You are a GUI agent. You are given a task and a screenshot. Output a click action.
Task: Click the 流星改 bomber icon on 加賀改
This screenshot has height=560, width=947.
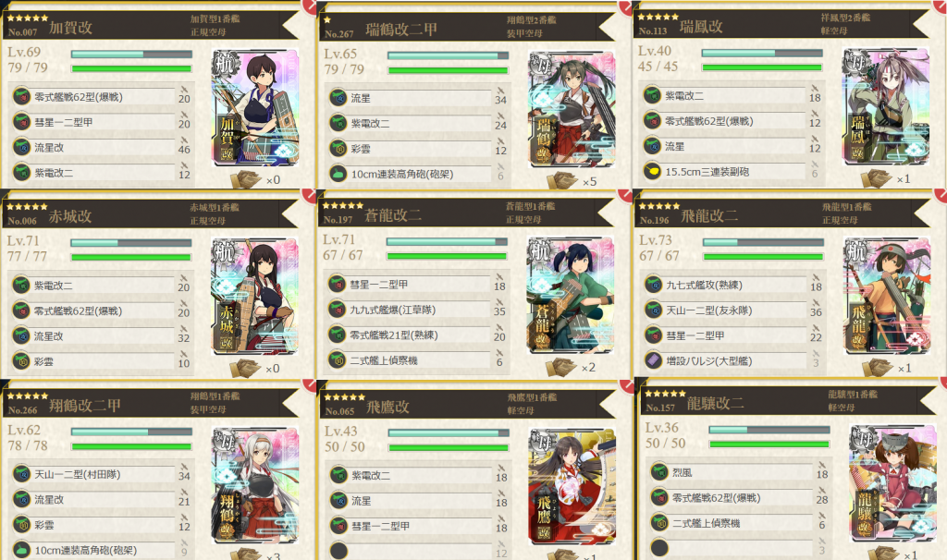pyautogui.click(x=22, y=147)
